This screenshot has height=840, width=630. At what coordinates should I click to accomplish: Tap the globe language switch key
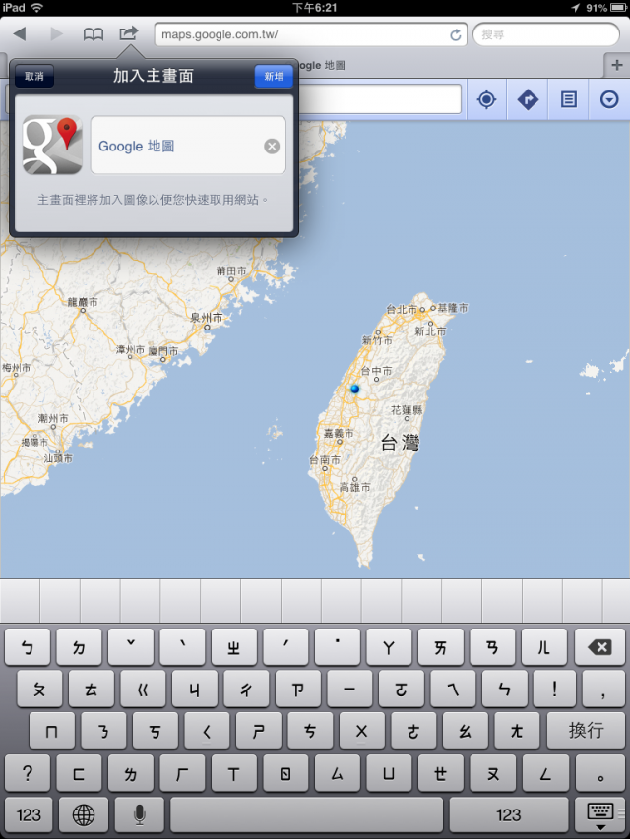coord(84,814)
